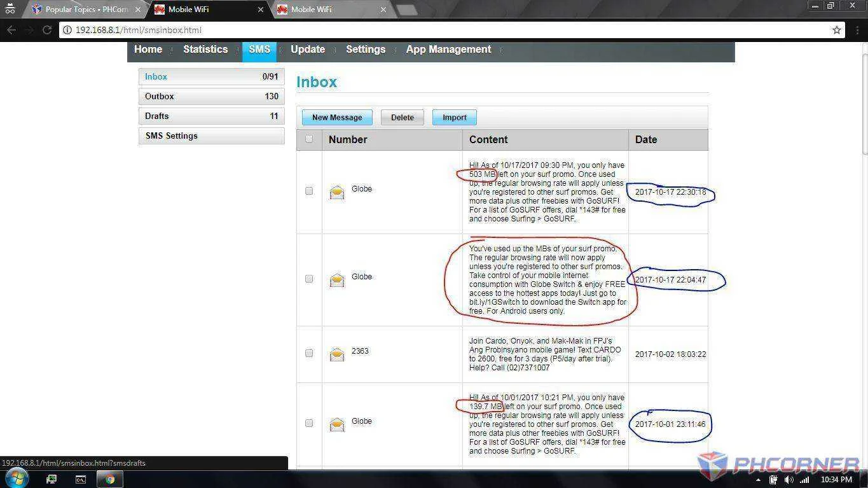Check the Globe message dated 2017-10-17 22:30:18
Screen dimensions: 868x488
coord(309,191)
